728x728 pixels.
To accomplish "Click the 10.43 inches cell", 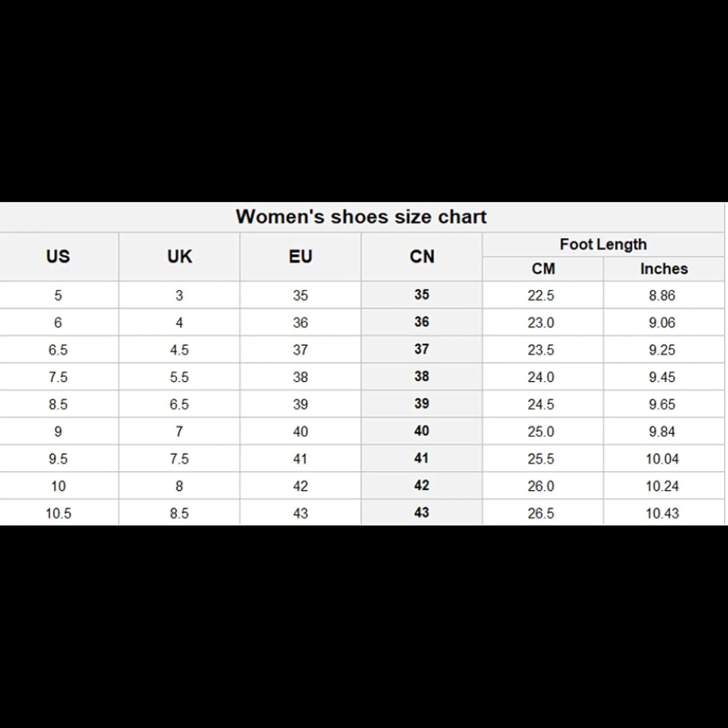I will point(662,513).
